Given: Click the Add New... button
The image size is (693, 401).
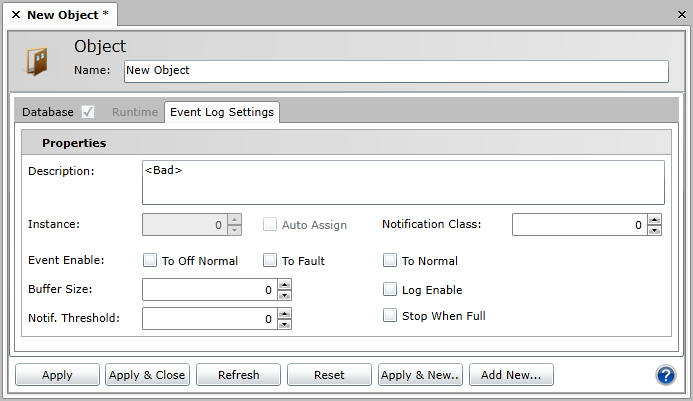Looking at the screenshot, I should coord(510,375).
